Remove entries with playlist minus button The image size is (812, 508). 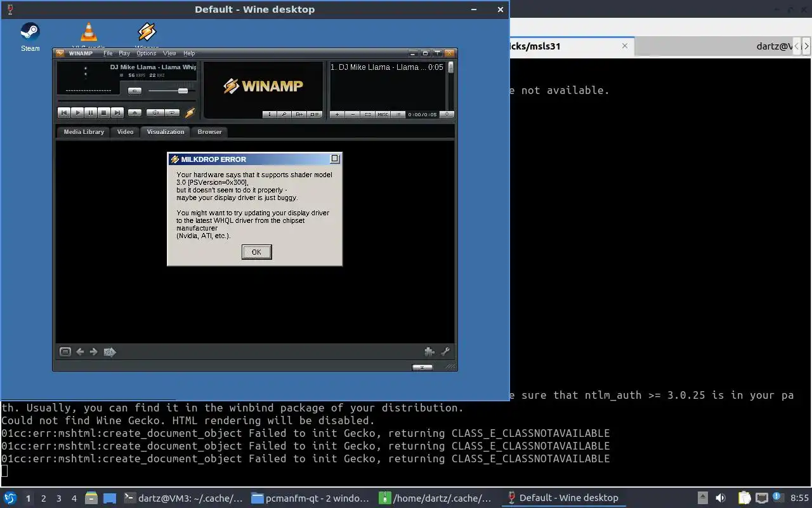pyautogui.click(x=353, y=114)
